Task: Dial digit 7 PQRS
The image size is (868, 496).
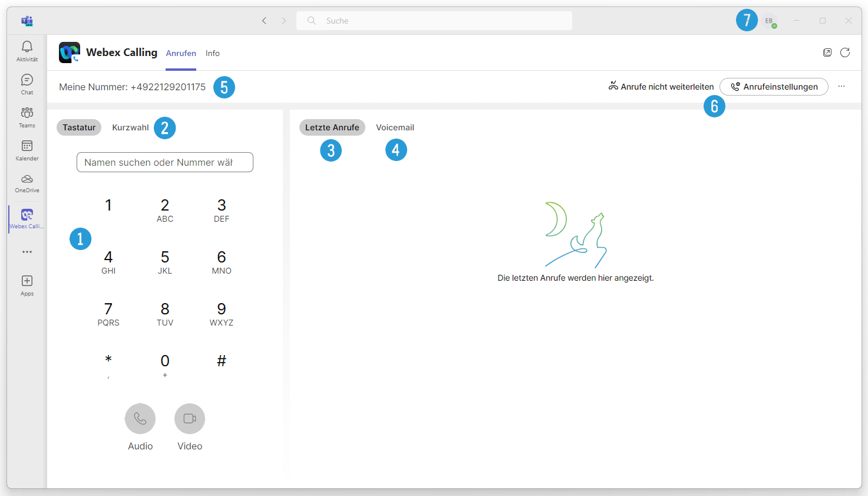Action: 108,314
